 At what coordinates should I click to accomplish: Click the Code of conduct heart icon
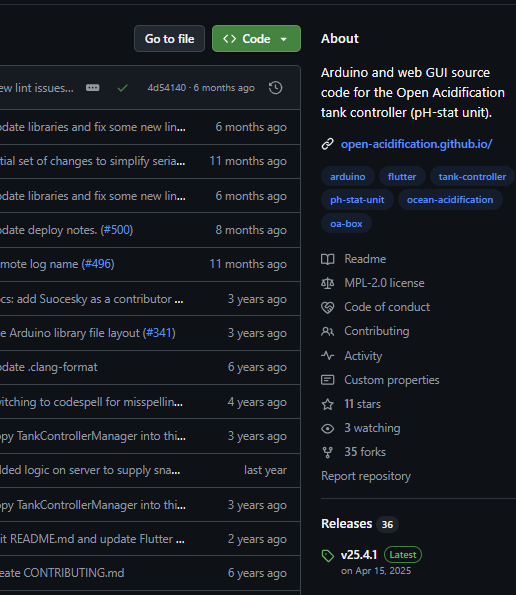[327, 307]
